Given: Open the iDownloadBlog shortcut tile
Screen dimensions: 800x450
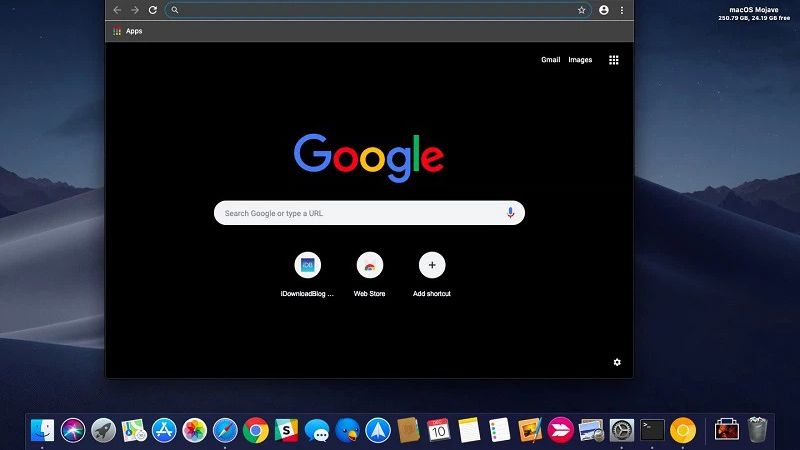Looking at the screenshot, I should click(307, 265).
